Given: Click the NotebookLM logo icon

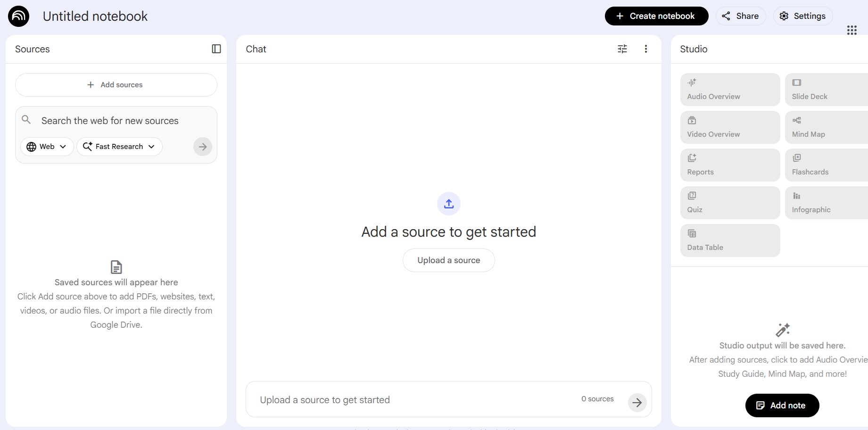Looking at the screenshot, I should (19, 17).
